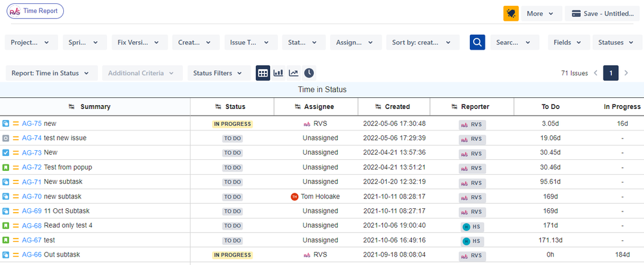Click the Status column sort icon
644x265 pixels.
(x=219, y=107)
